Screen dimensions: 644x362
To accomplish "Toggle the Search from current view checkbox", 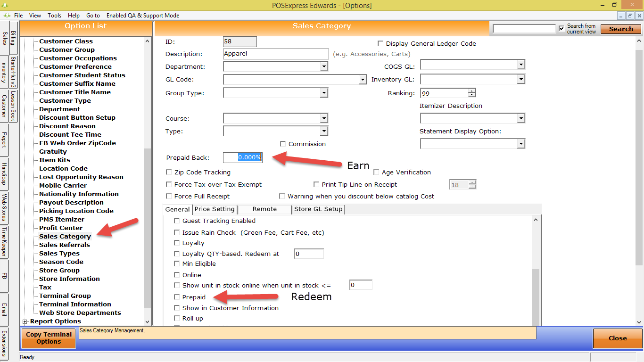I will 561,28.
